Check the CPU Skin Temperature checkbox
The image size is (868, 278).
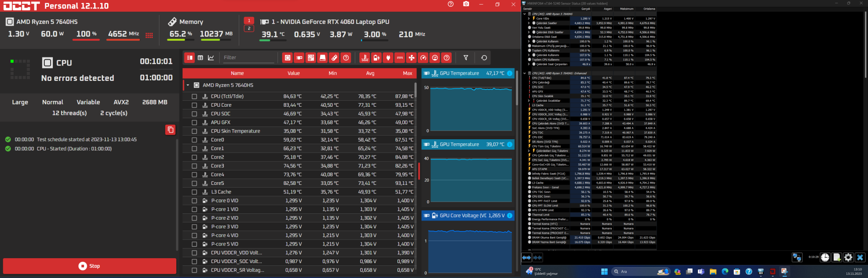click(194, 131)
